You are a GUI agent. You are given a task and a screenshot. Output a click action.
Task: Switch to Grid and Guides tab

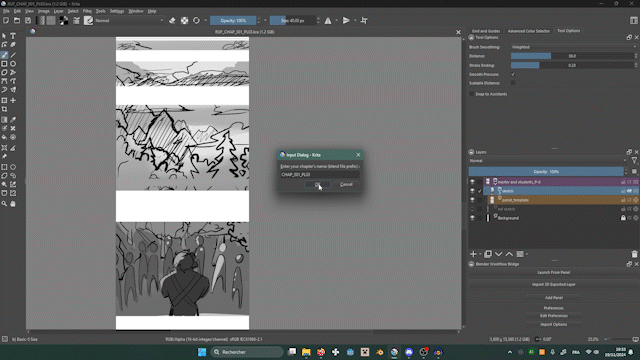(486, 31)
